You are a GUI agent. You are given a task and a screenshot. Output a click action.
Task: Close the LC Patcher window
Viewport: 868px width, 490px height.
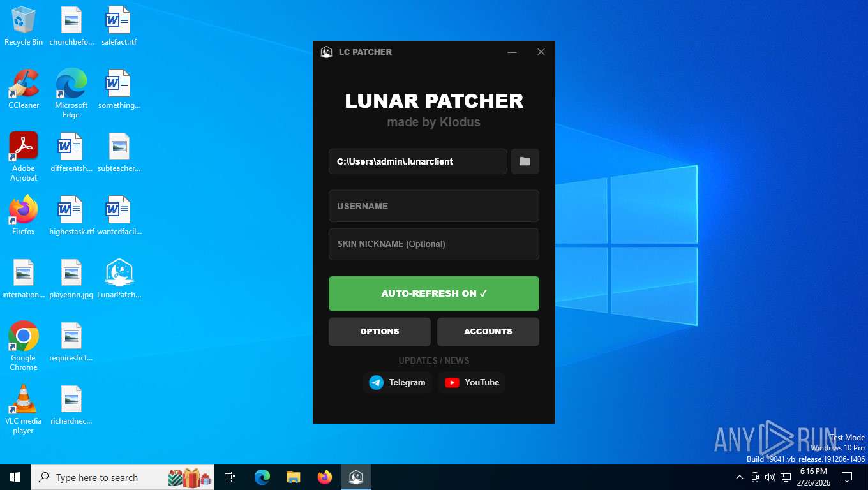541,52
